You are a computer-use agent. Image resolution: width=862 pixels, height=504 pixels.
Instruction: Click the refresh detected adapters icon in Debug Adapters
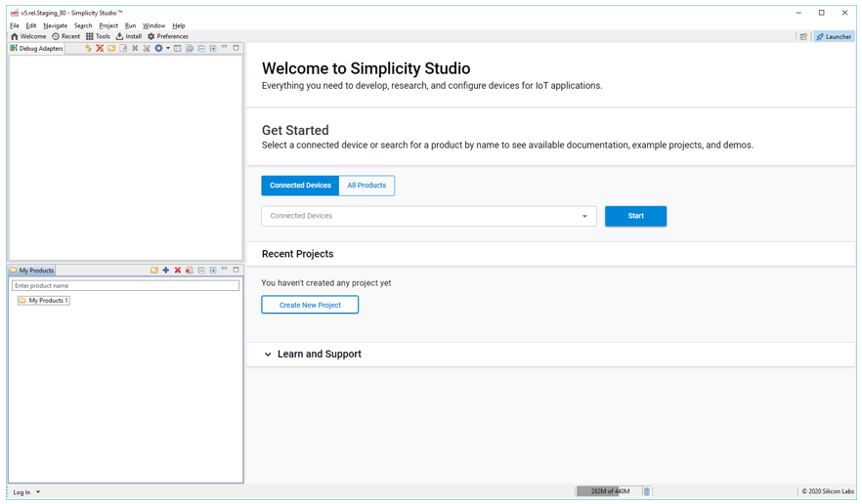tap(88, 49)
